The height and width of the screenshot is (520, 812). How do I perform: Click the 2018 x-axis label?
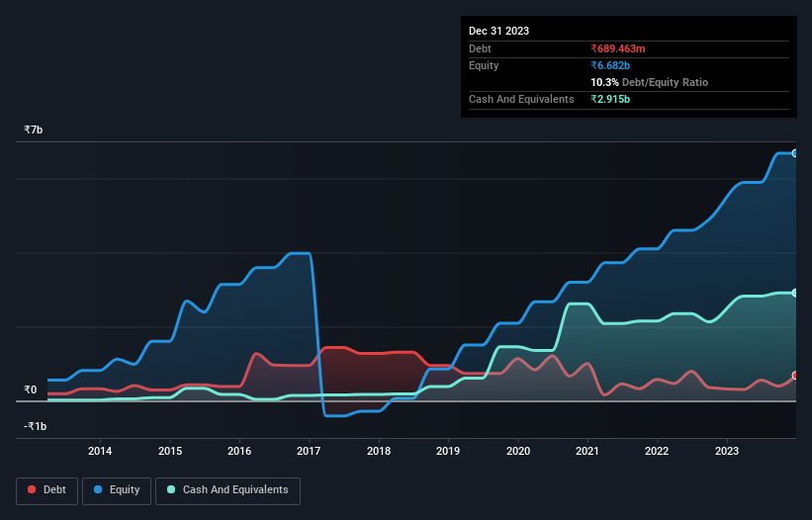click(379, 451)
